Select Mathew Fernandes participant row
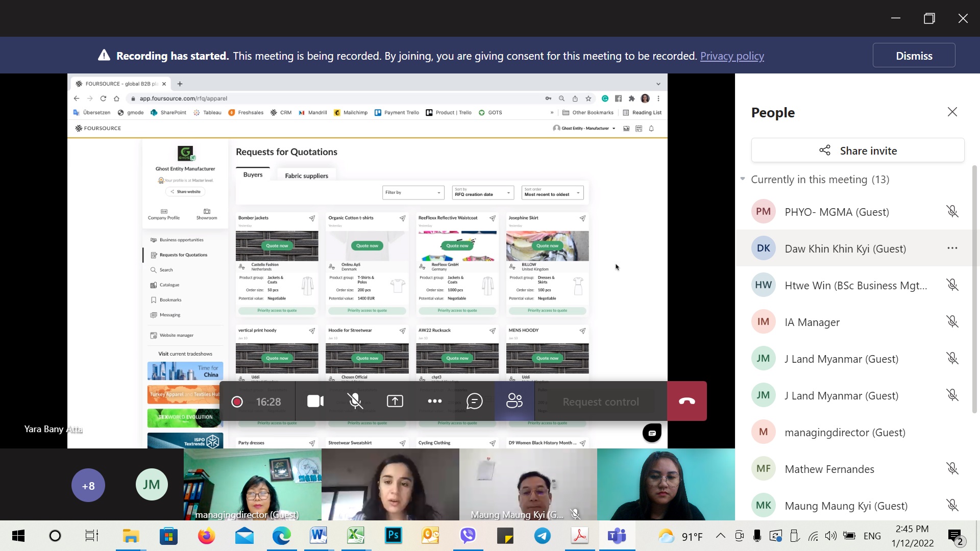Viewport: 980px width, 551px height. (x=853, y=469)
